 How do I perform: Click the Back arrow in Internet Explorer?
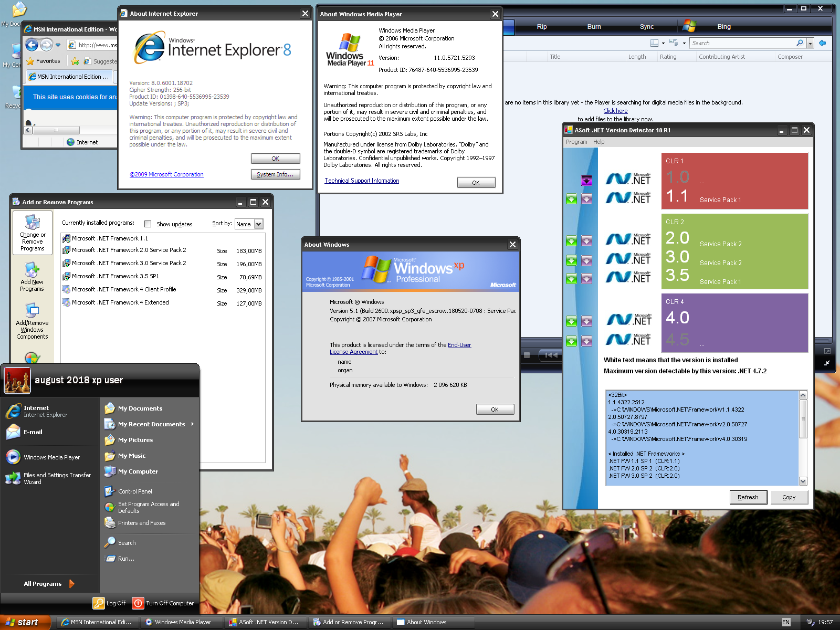32,45
